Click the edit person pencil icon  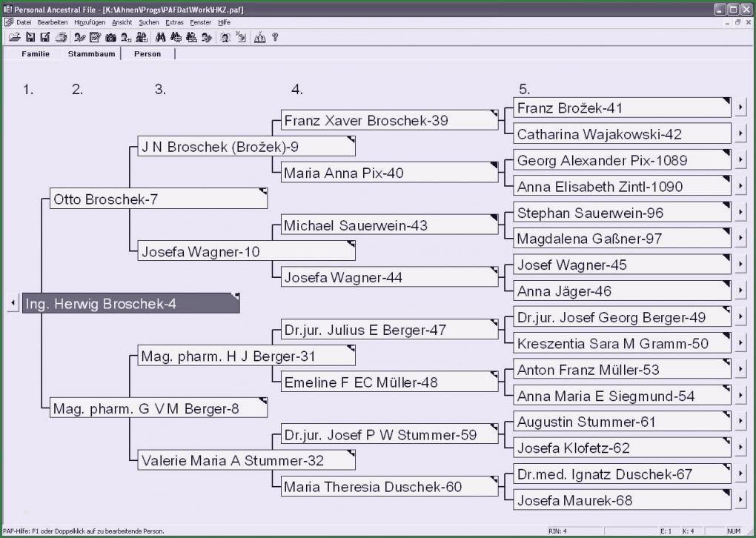pos(79,37)
